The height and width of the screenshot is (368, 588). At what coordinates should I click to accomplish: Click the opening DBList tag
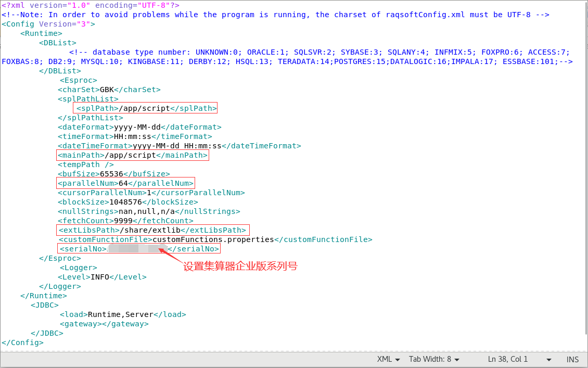pos(58,43)
